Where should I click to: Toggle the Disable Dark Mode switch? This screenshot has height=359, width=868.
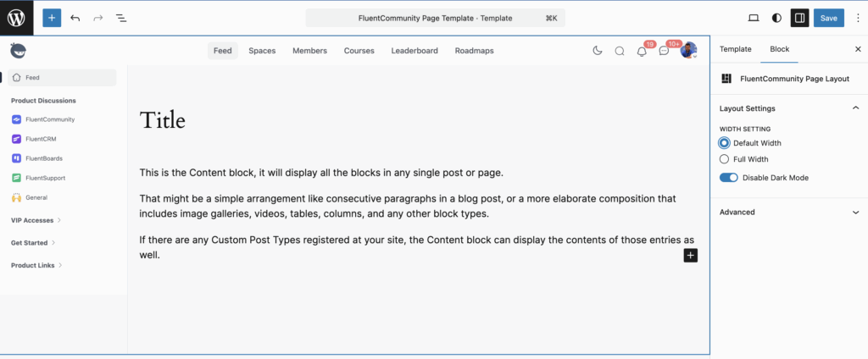pyautogui.click(x=728, y=178)
